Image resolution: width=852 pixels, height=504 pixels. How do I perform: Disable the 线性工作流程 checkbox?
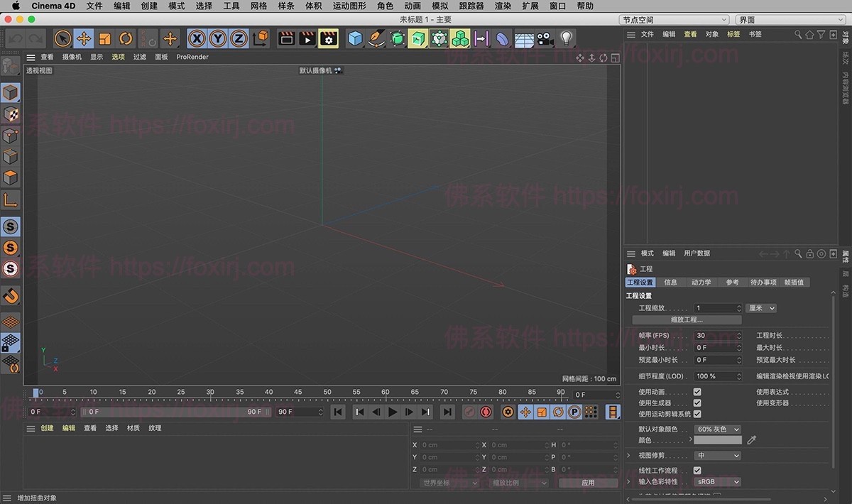click(x=697, y=470)
